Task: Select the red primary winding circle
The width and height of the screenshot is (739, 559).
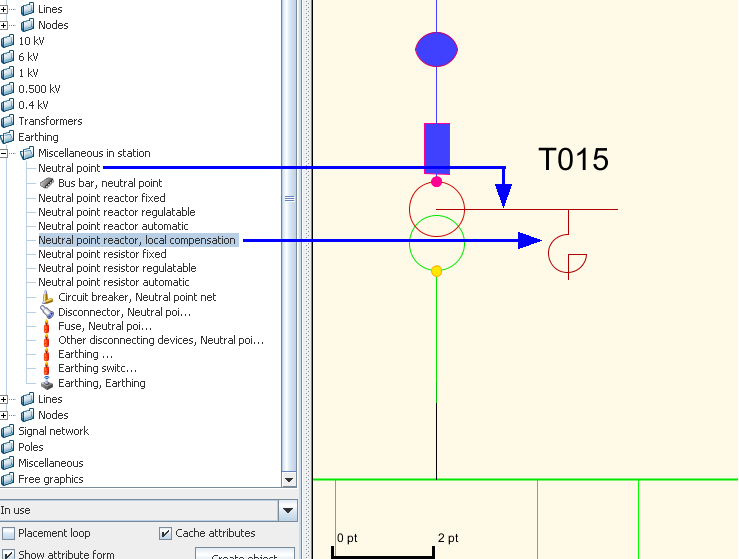Action: coord(437,209)
